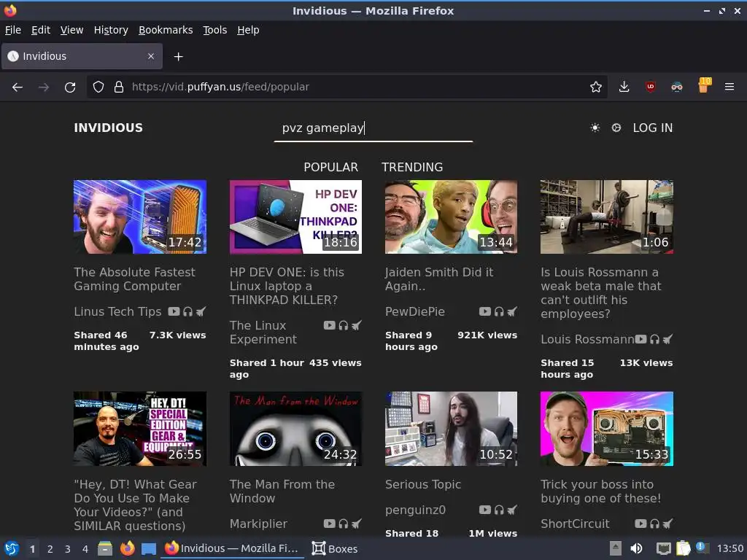The height and width of the screenshot is (560, 747).
Task: Open The Man From the Window title
Action: point(282,491)
